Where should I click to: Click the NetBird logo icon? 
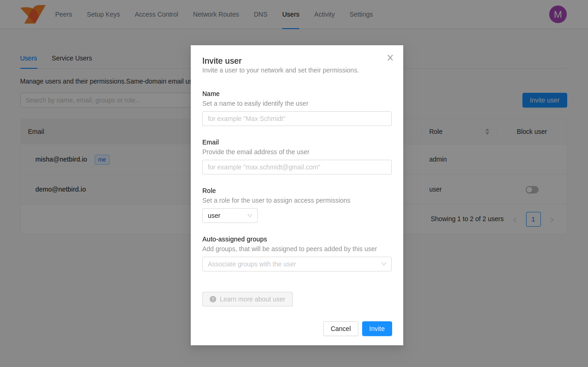click(33, 14)
